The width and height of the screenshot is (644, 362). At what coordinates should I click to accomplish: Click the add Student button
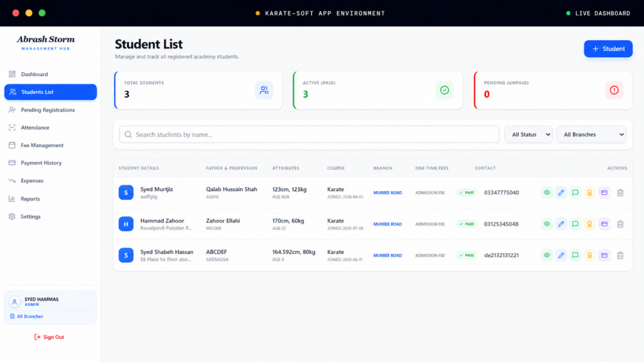pos(608,49)
